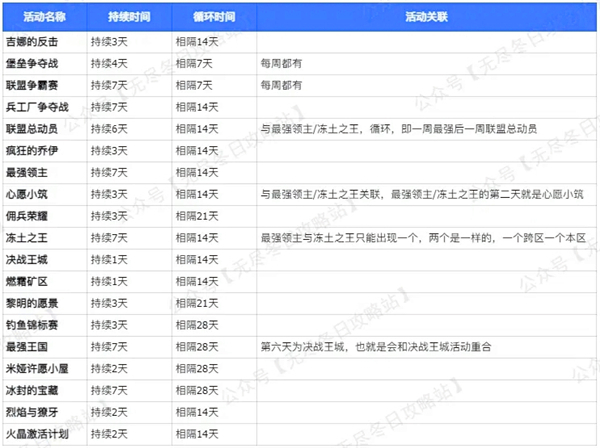Click 相隔14天 in the 火晶激活计划 row
This screenshot has width=600, height=448.
[197, 434]
